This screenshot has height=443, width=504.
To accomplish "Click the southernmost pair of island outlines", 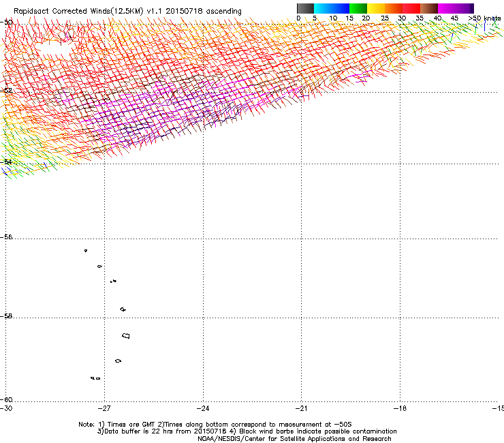I will tap(95, 378).
